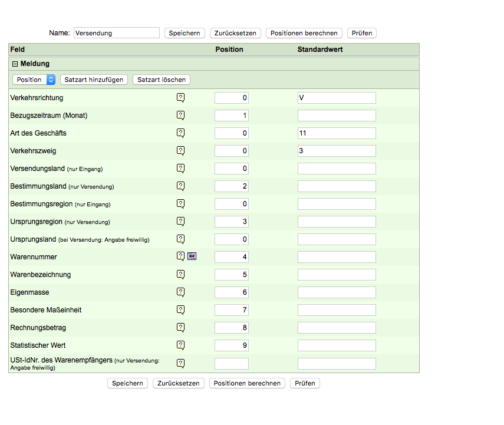This screenshot has height=425, width=504.
Task: Collapse the Meldung section
Action: point(15,64)
